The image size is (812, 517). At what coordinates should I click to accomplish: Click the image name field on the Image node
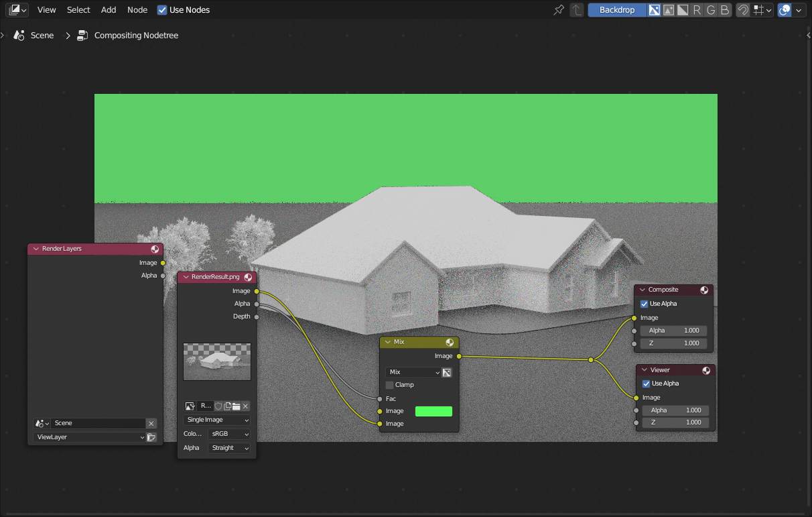(x=205, y=406)
